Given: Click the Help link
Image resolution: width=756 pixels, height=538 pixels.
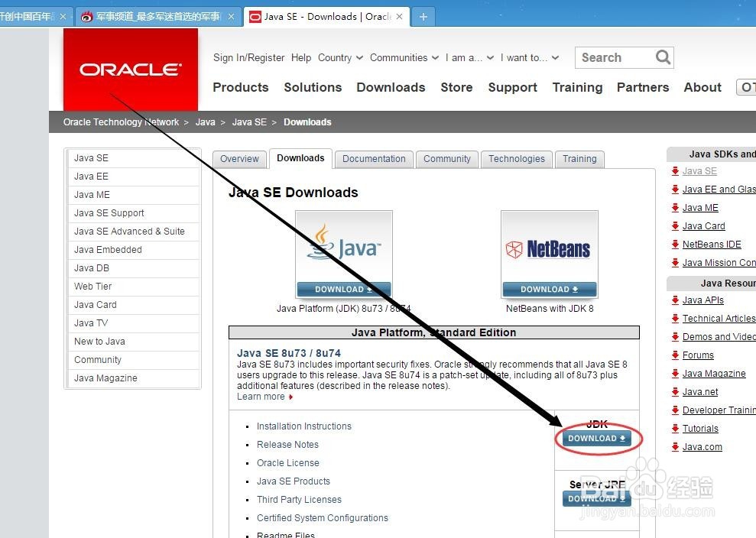Looking at the screenshot, I should pos(301,57).
